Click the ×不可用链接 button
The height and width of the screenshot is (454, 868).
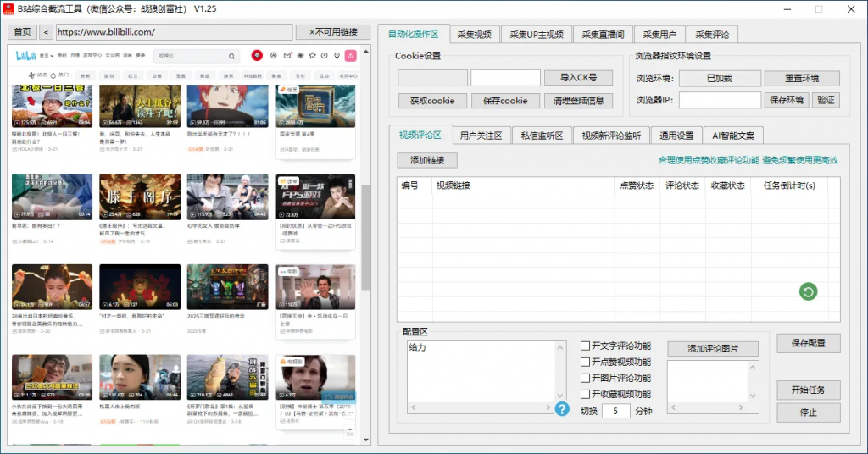click(x=332, y=32)
